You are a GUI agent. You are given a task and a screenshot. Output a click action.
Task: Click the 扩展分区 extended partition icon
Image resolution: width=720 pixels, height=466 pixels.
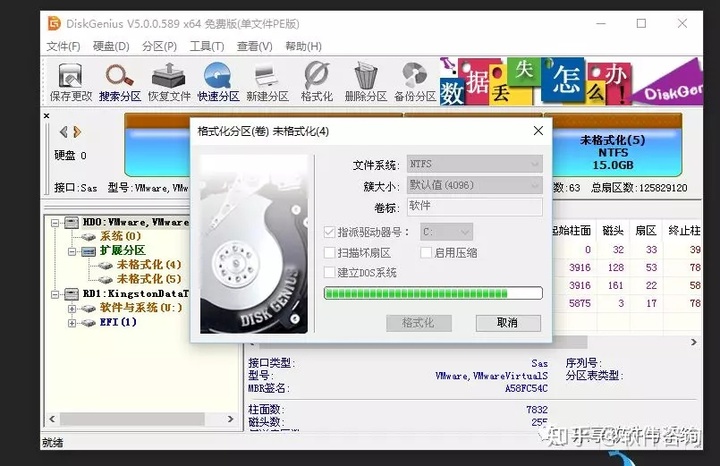click(x=88, y=251)
